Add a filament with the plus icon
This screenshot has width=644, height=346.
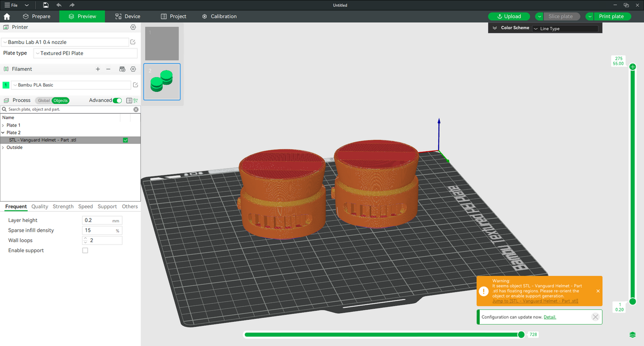98,69
